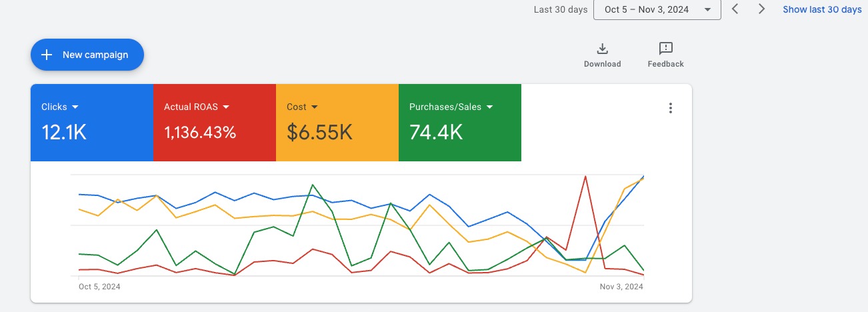This screenshot has height=312, width=868.
Task: Select the yellow $6.55K cost value
Action: tap(319, 133)
